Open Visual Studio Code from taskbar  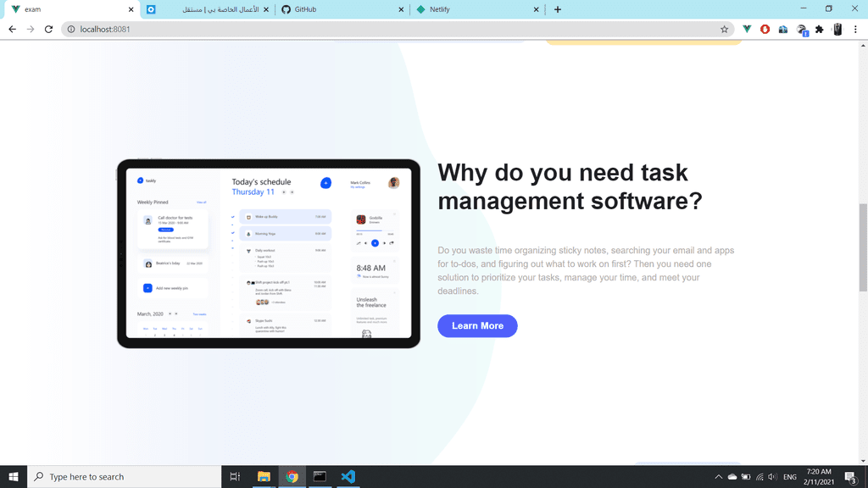pyautogui.click(x=348, y=476)
